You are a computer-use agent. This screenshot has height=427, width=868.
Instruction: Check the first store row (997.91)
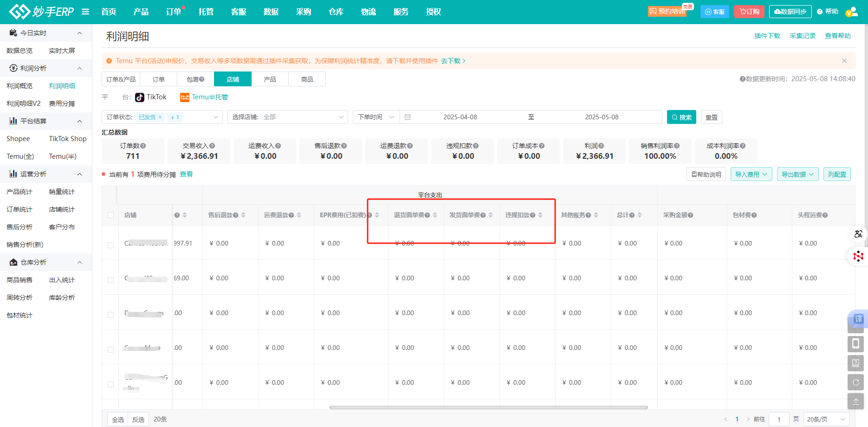click(x=110, y=245)
